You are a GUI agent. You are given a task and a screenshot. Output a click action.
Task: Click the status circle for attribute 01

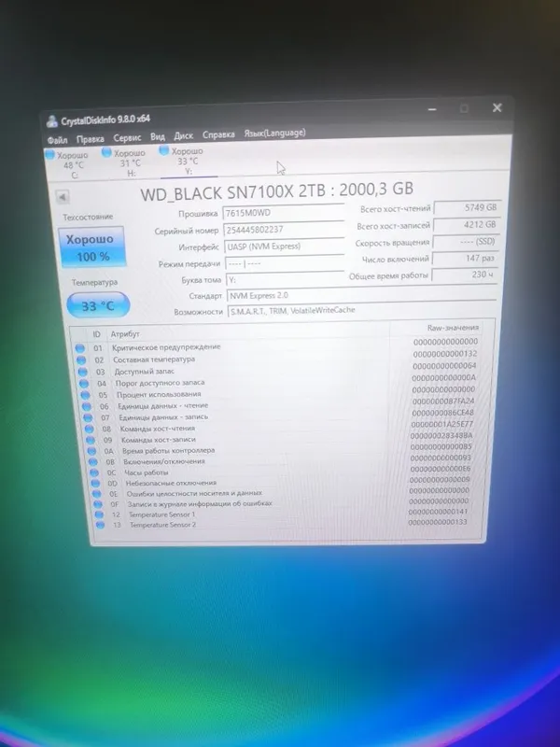coord(79,348)
